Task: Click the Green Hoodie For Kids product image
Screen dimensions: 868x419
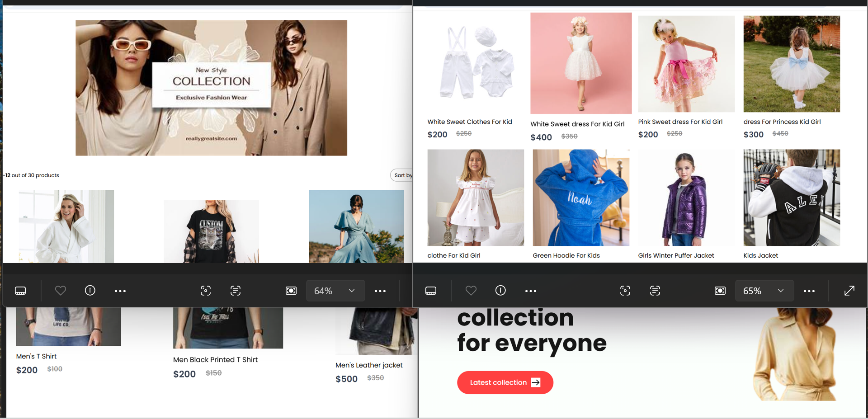Action: 580,198
